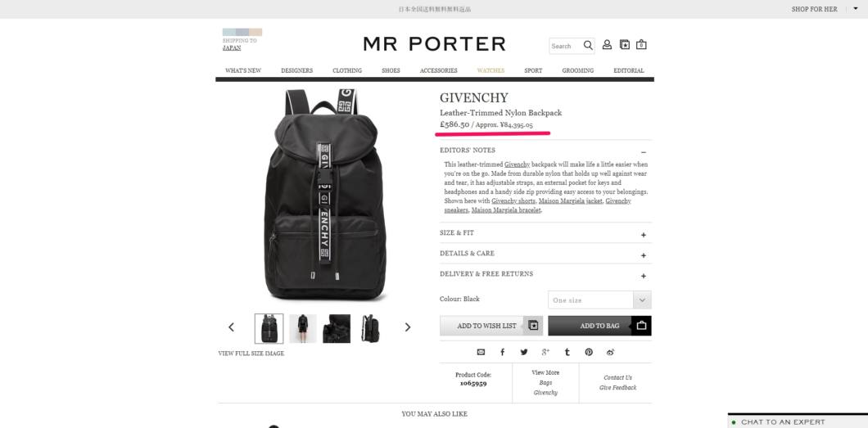The height and width of the screenshot is (428, 868).
Task: Open the account profile icon
Action: tap(607, 45)
